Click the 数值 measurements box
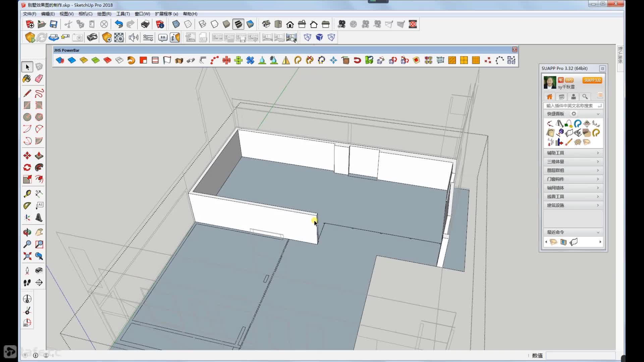 [580, 356]
